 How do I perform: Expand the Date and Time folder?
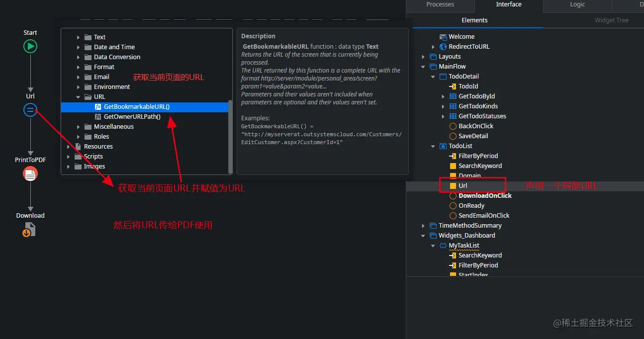[78, 47]
